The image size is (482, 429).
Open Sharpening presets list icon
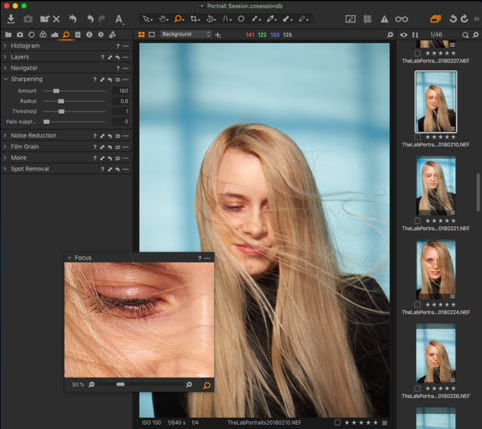point(118,80)
